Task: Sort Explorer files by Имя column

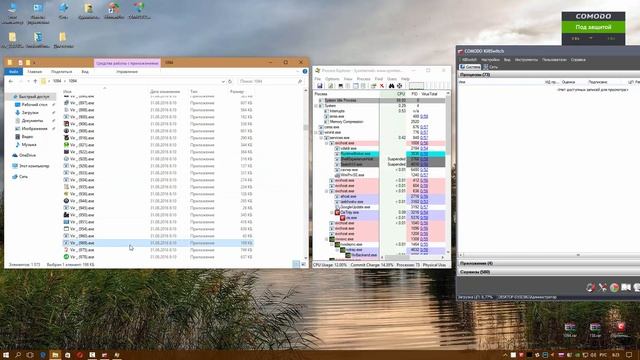Action: pyautogui.click(x=67, y=91)
